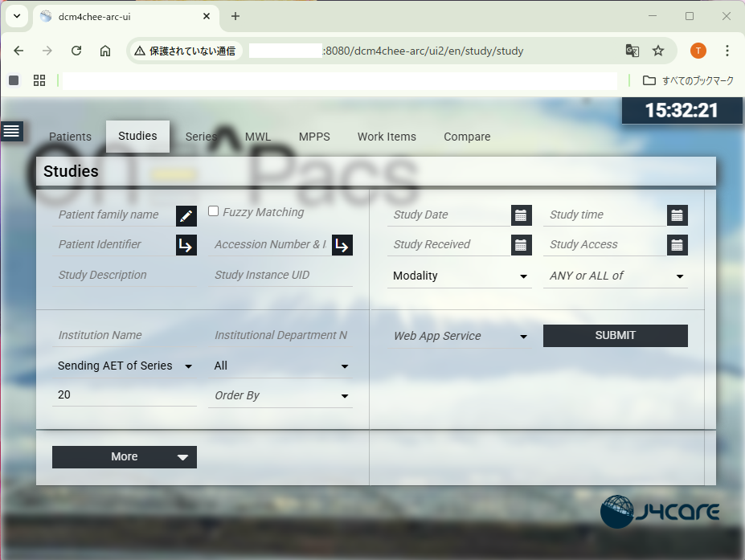Expand the Web App Service dropdown
This screenshot has height=560, width=745.
[460, 337]
